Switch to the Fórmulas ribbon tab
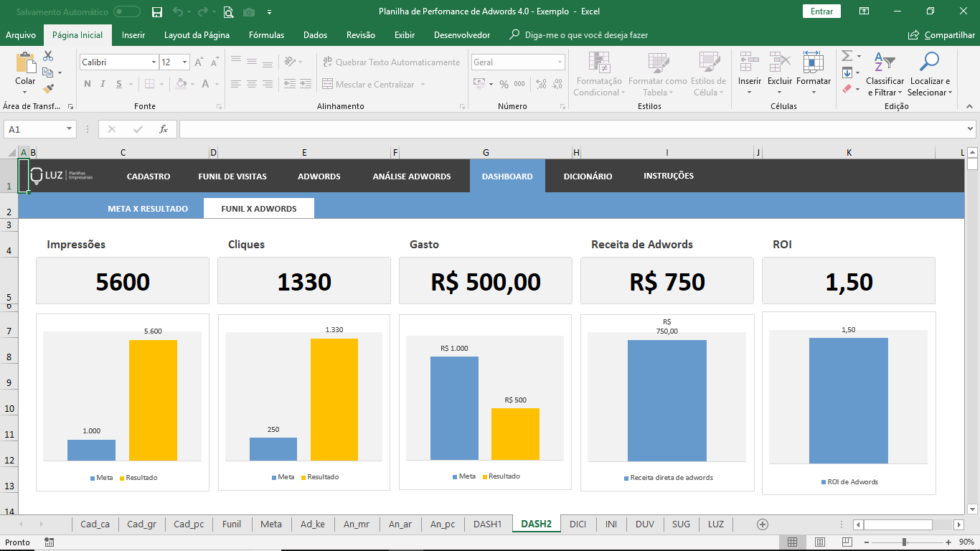 click(266, 35)
